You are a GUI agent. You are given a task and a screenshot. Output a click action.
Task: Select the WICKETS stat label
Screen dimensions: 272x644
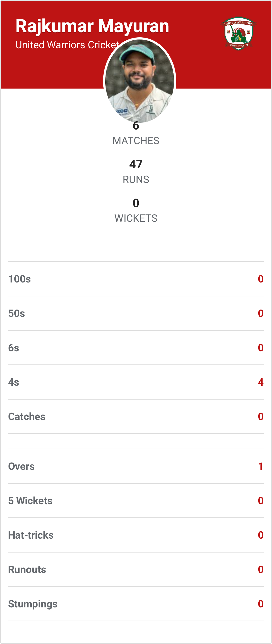point(136,218)
